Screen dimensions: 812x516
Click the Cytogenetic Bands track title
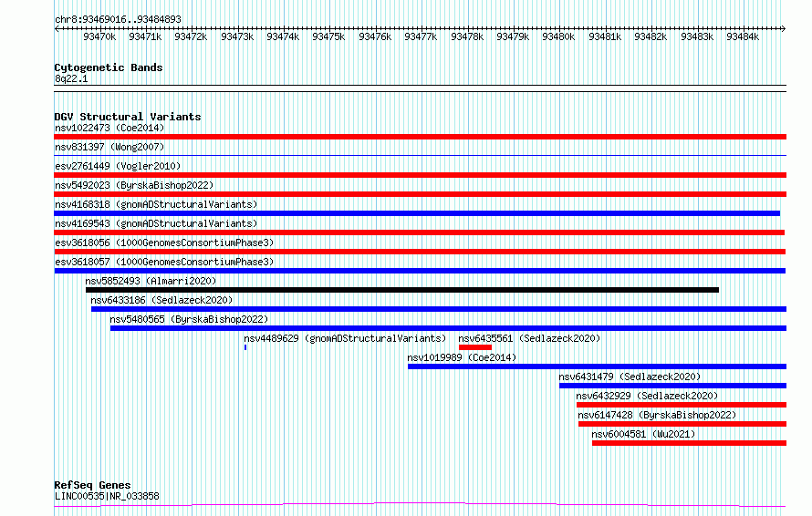tap(109, 67)
